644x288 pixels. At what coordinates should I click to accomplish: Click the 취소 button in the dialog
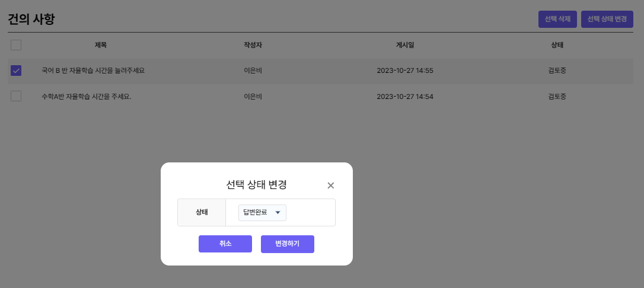coord(225,244)
